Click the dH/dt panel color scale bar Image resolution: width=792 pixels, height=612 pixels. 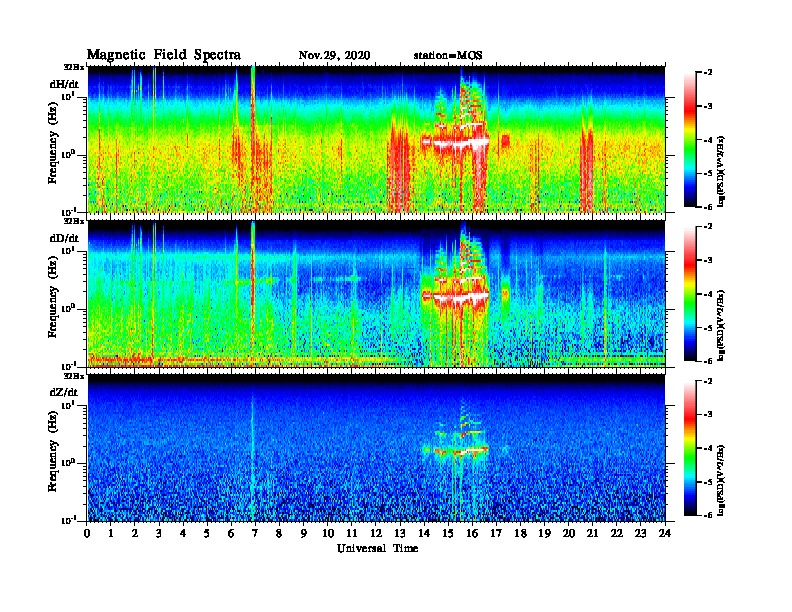pyautogui.click(x=690, y=140)
